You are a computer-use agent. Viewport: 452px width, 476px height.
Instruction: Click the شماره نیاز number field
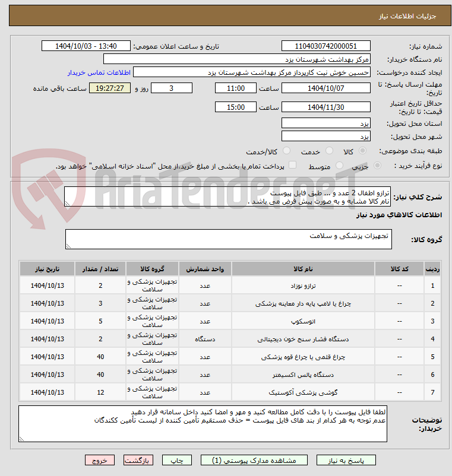click(x=326, y=46)
